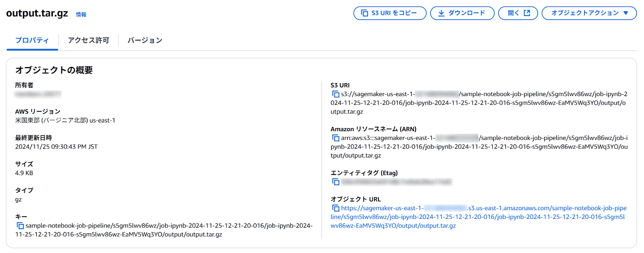Screen dimensions: 644x253
Task: Click the size value 4.9 KB
Action: [24, 173]
